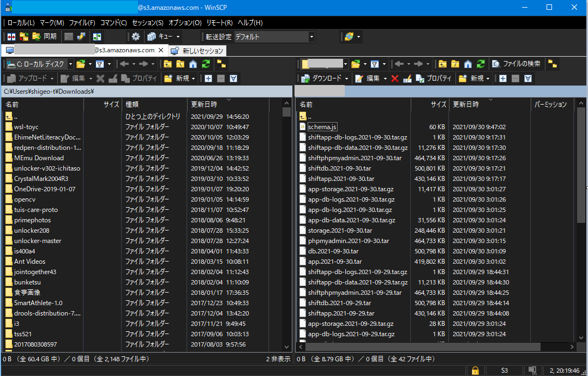Click local panel select-files plus icon
Image resolution: width=588 pixels, height=376 pixels.
tap(208, 78)
